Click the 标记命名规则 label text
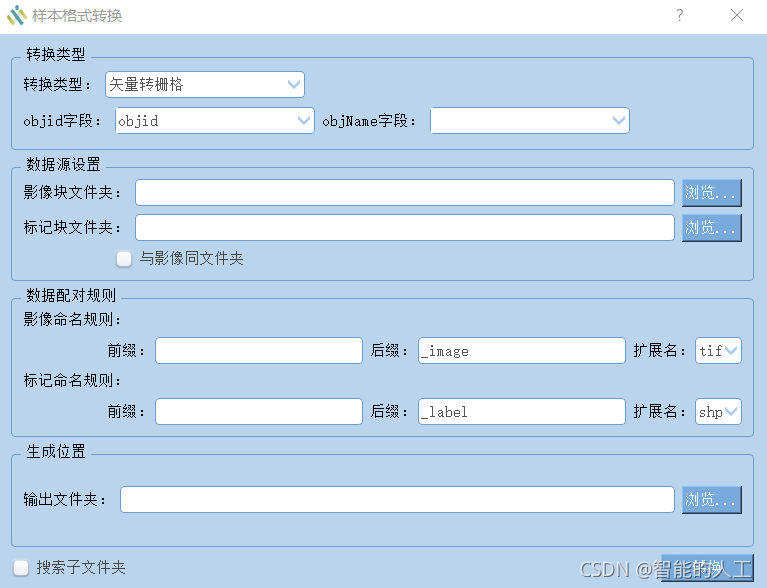 click(x=72, y=381)
